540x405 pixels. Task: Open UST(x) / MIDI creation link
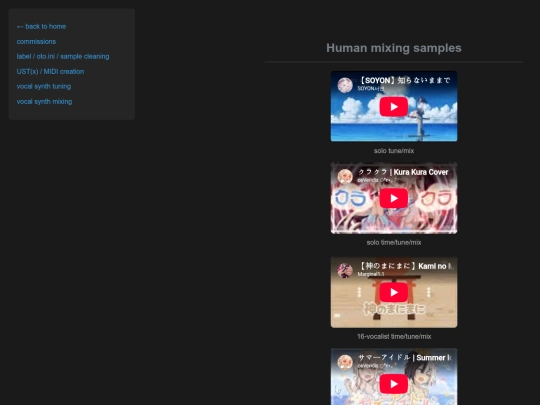[x=50, y=72]
